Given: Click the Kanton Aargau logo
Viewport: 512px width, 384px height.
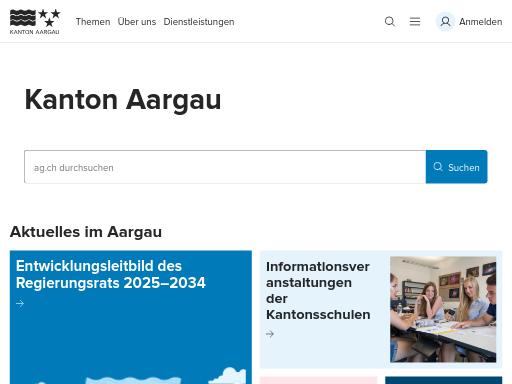Looking at the screenshot, I should (x=35, y=22).
